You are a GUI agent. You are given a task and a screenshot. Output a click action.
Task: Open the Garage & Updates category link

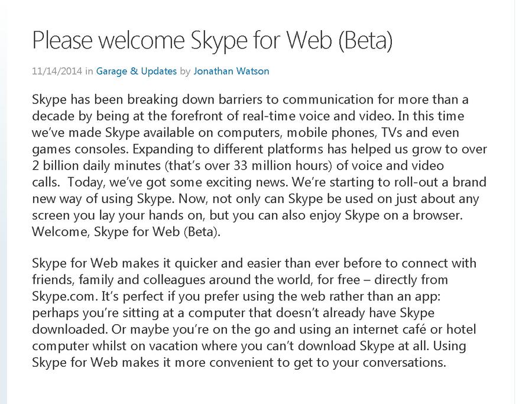coord(137,72)
